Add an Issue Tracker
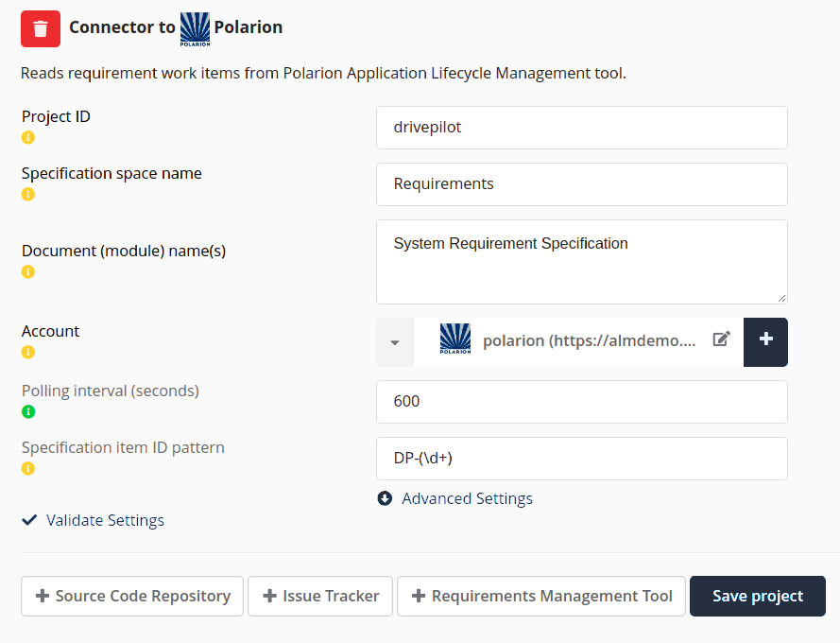 click(x=320, y=596)
